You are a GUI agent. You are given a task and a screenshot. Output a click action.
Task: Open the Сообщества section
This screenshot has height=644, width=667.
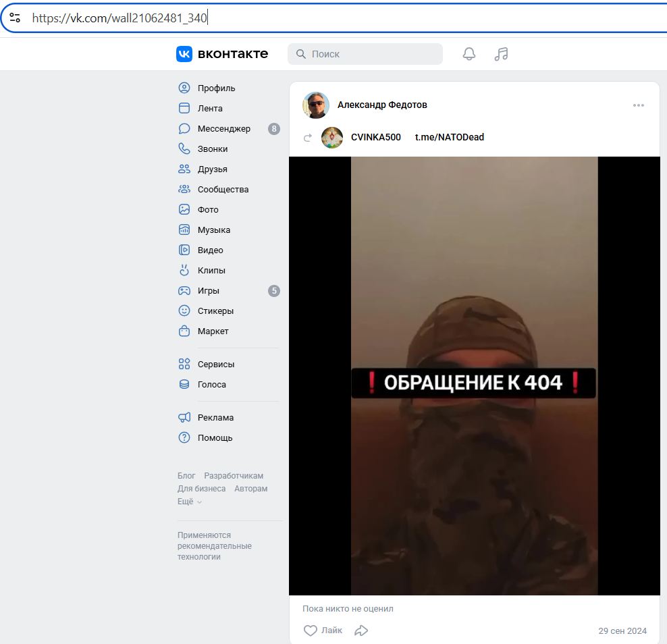click(x=223, y=189)
